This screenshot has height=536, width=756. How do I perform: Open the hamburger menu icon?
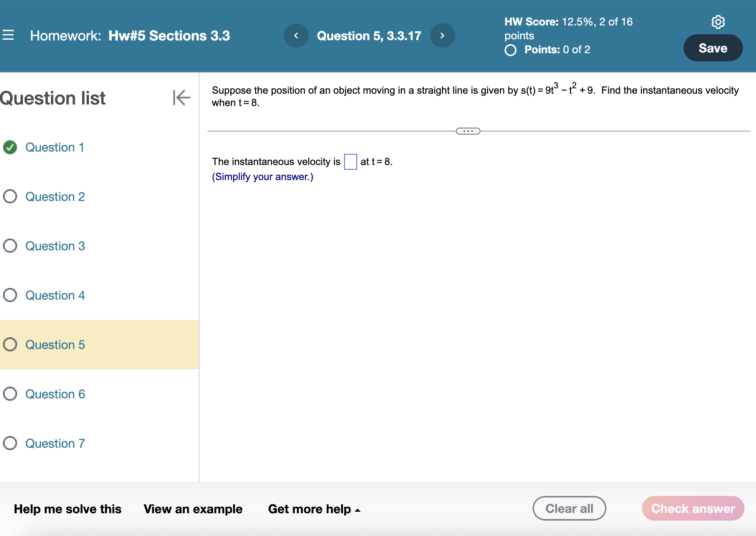(8, 35)
